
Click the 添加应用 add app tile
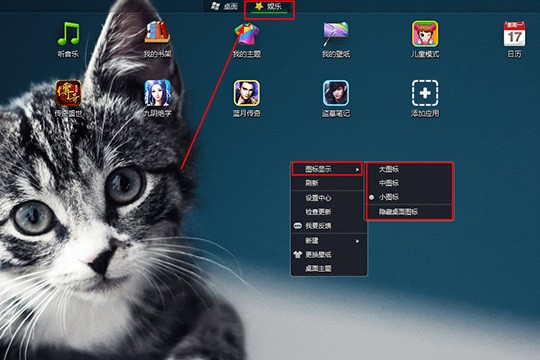[425, 93]
